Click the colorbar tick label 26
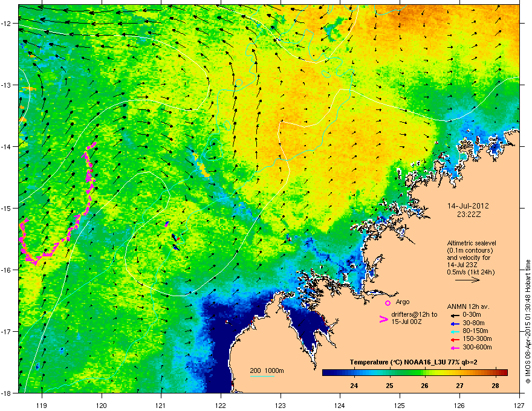532x411 pixels. [x=424, y=386]
